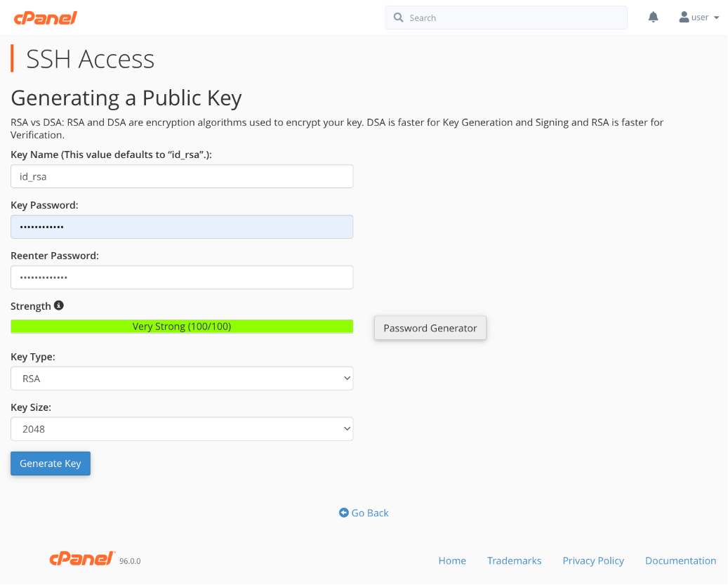Screen dimensions: 728x585
Task: Click the cPanel logo in the header
Action: [45, 17]
